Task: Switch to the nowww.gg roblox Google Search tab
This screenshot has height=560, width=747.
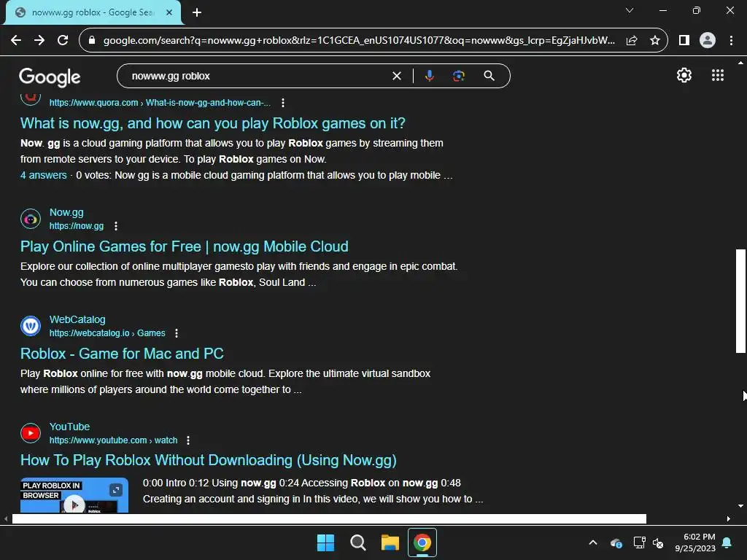Action: point(93,12)
